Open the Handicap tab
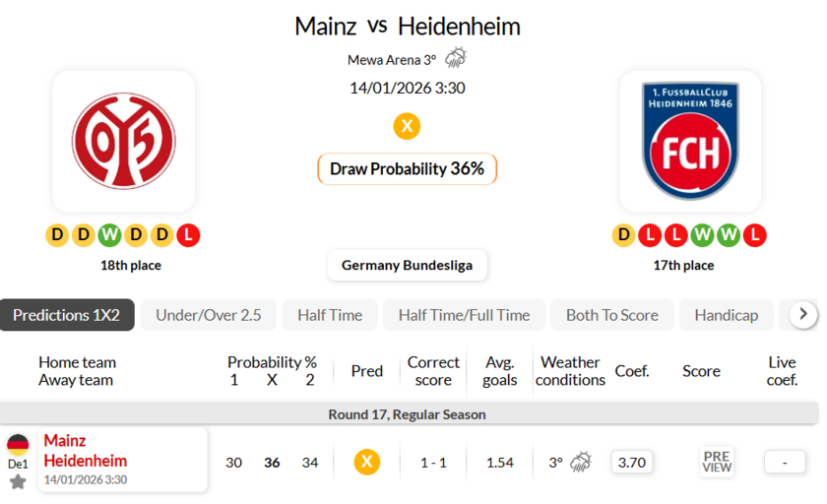 click(726, 315)
